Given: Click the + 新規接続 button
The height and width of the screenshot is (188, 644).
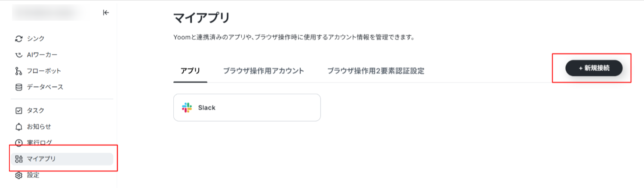Looking at the screenshot, I should 594,68.
